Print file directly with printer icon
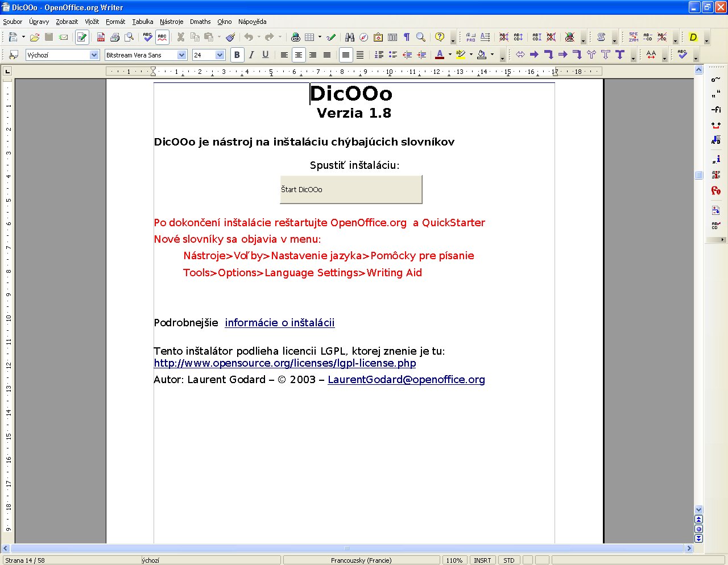This screenshot has width=728, height=565. pos(115,37)
